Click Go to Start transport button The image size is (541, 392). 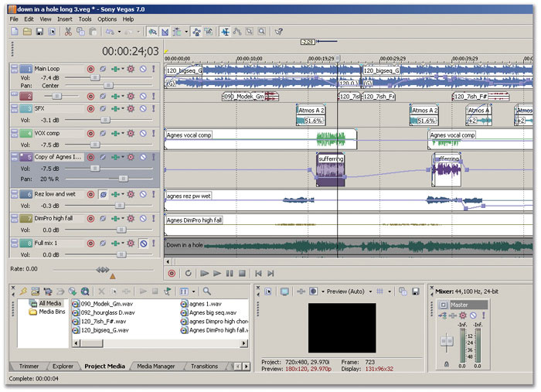(x=258, y=273)
